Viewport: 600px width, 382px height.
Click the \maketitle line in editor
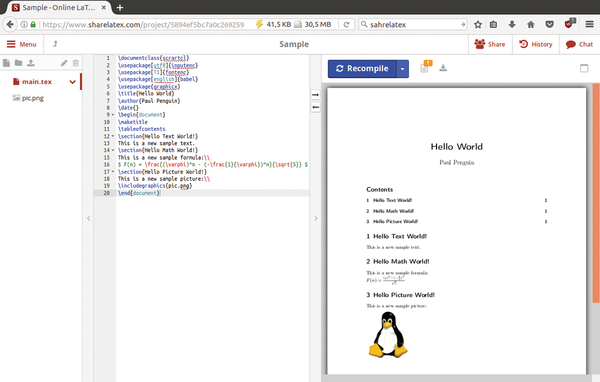click(133, 122)
